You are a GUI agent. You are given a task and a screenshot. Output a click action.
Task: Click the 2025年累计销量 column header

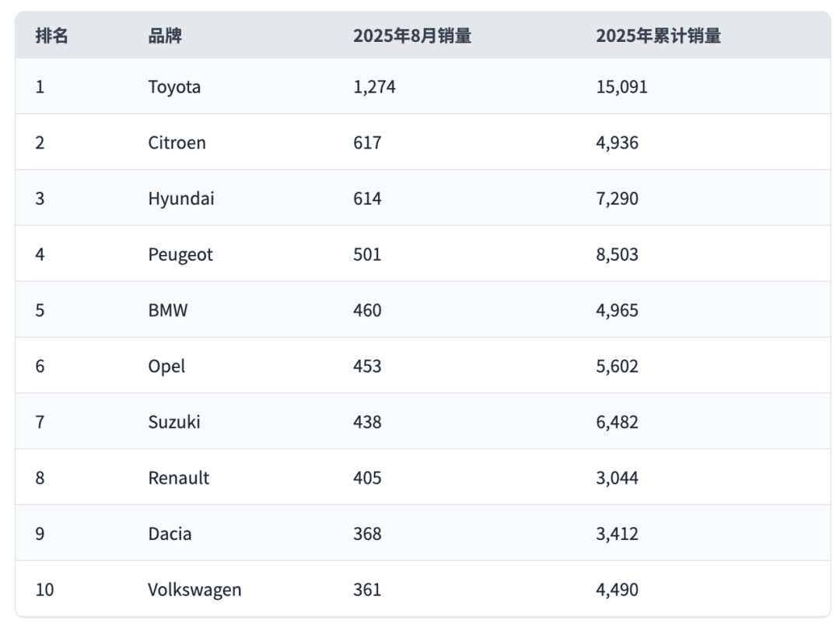(x=658, y=36)
